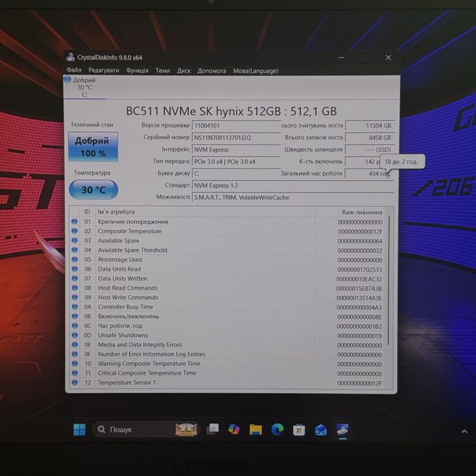Viewport: 476px width, 476px height.
Task: Open the Допомога menu
Action: tap(211, 71)
